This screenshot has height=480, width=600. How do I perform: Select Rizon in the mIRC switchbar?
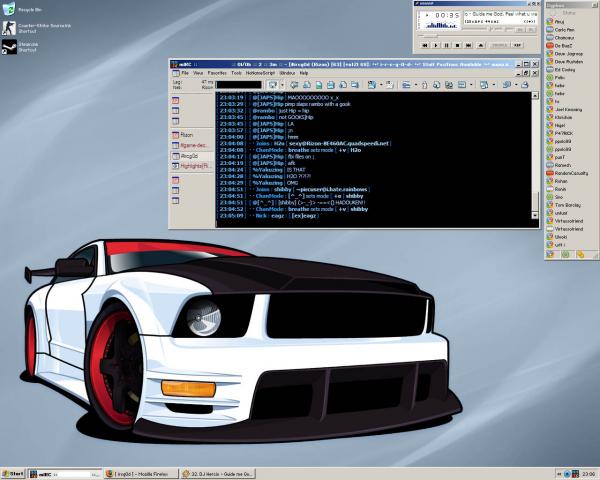pos(191,135)
